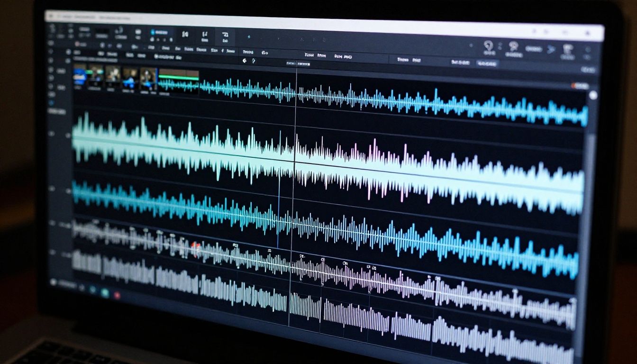Select the fifth video thumbnail with a person
Screen dimensions: 637x364
pyautogui.click(x=148, y=79)
